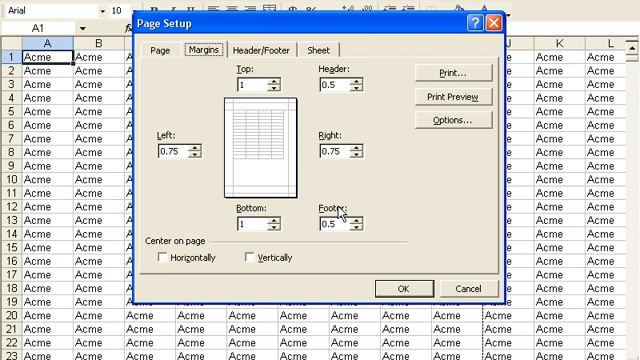Screen dimensions: 640x360
Task: Select row 12 header in spreadsheet
Action: [11, 207]
